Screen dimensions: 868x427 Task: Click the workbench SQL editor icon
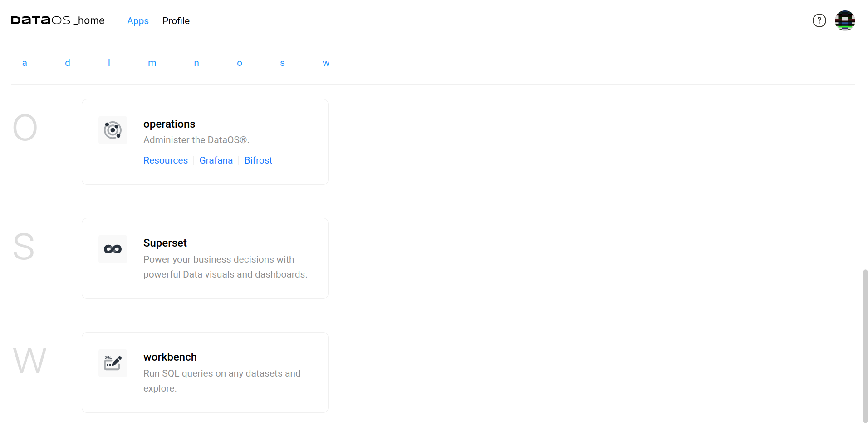pos(113,363)
